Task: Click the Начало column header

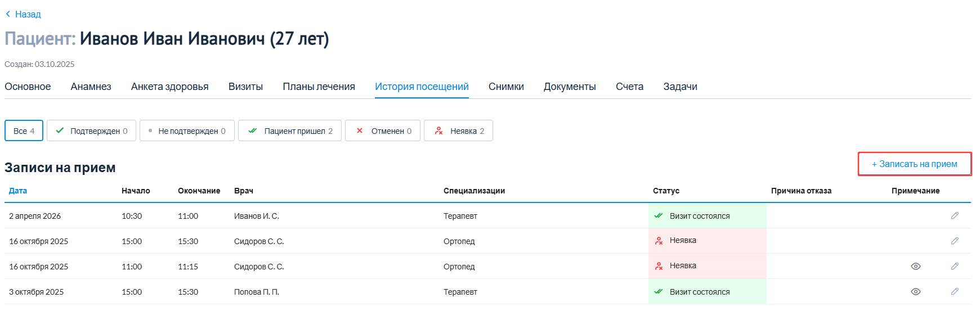Action: (x=136, y=191)
